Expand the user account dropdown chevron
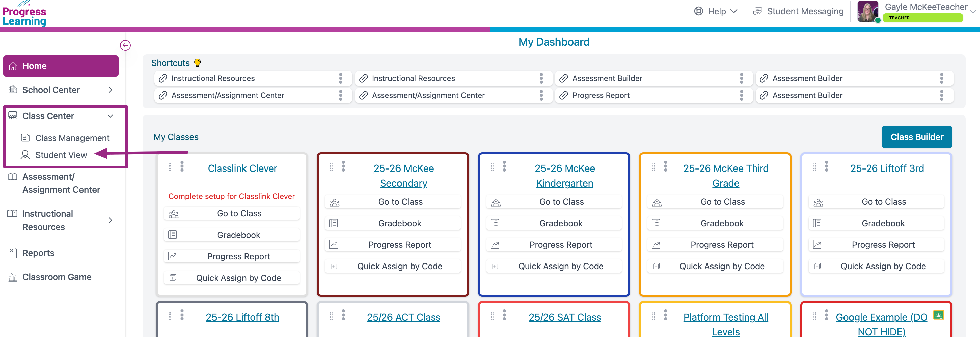 [973, 11]
